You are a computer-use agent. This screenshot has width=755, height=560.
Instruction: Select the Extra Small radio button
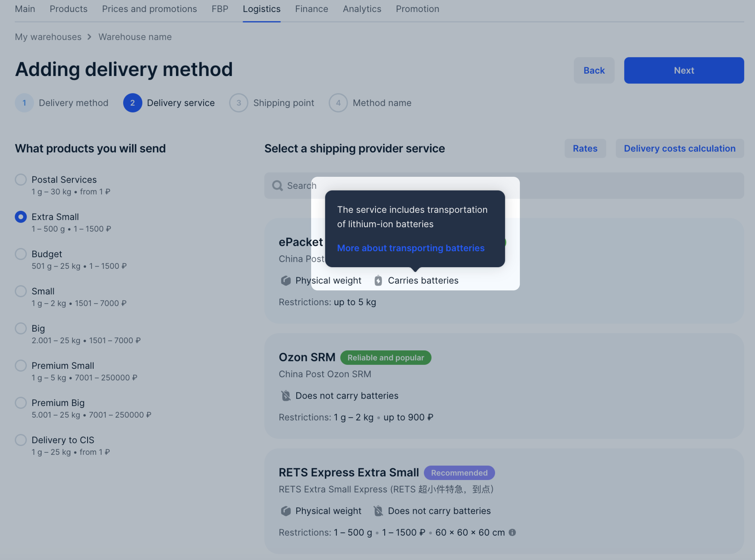point(21,217)
